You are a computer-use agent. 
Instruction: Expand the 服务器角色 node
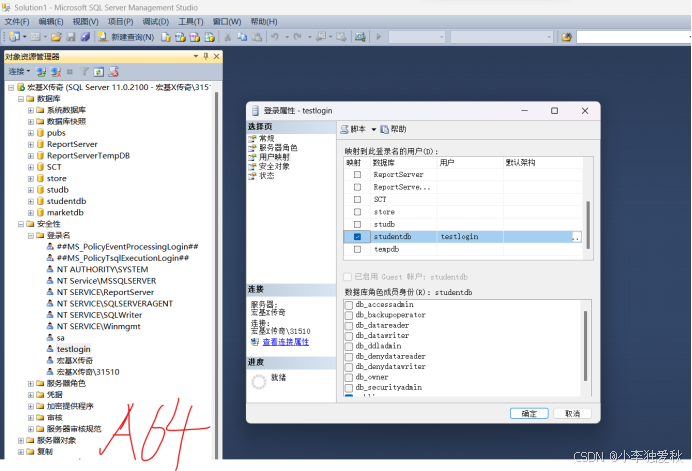pos(30,384)
